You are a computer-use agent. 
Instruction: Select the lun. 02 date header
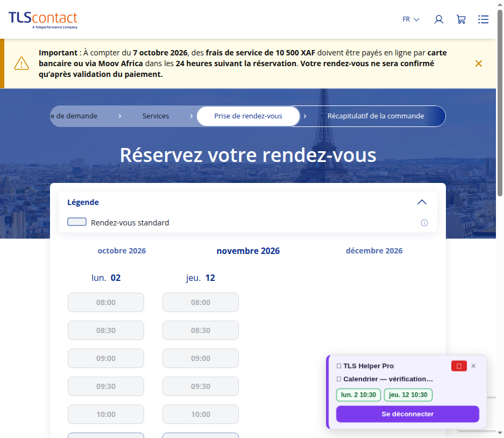pos(106,278)
